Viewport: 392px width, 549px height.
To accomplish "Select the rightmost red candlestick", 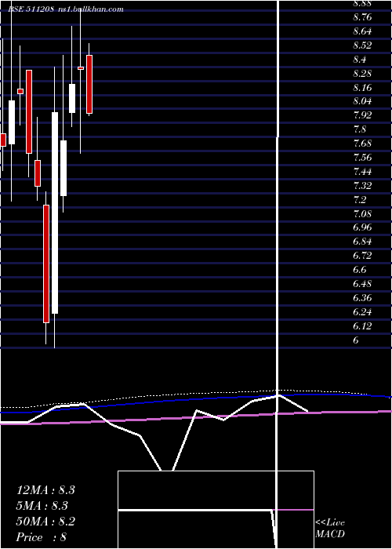I will tap(89, 84).
